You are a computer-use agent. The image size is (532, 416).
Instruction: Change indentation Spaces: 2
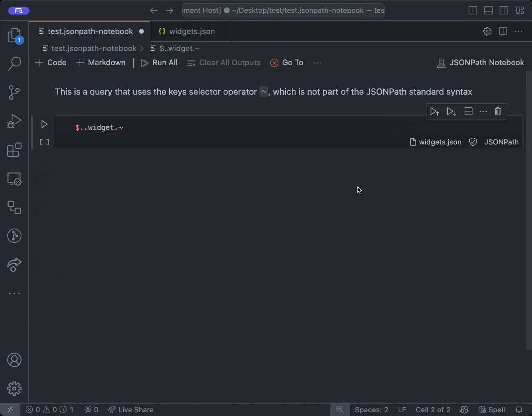pyautogui.click(x=372, y=410)
